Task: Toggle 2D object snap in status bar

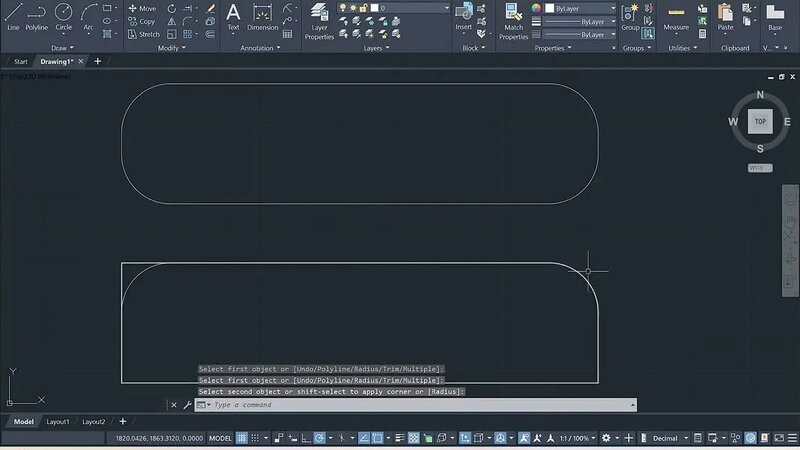Action: click(378, 438)
